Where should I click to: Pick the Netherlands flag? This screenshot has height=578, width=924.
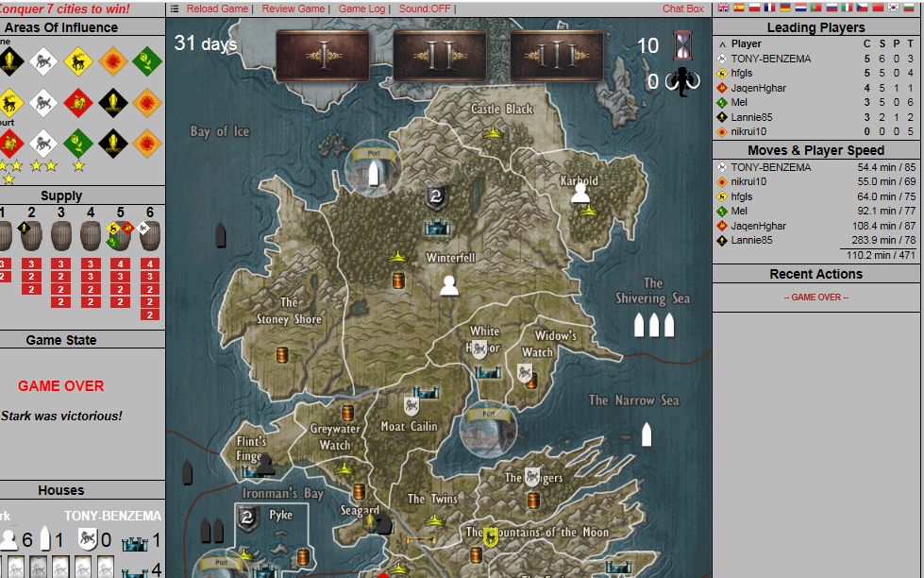coord(800,8)
